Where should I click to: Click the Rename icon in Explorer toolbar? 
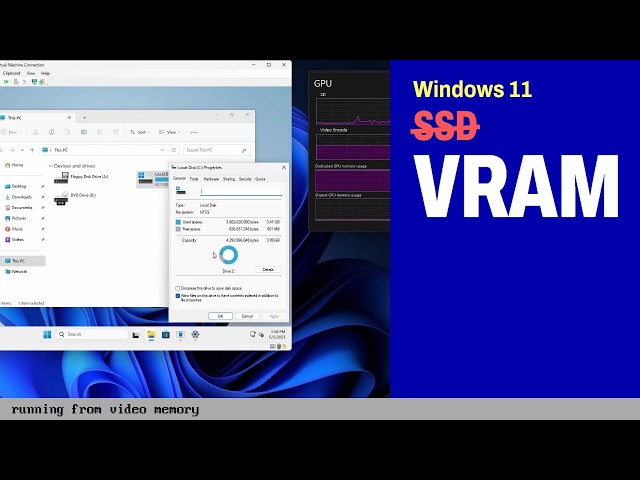coord(84,132)
